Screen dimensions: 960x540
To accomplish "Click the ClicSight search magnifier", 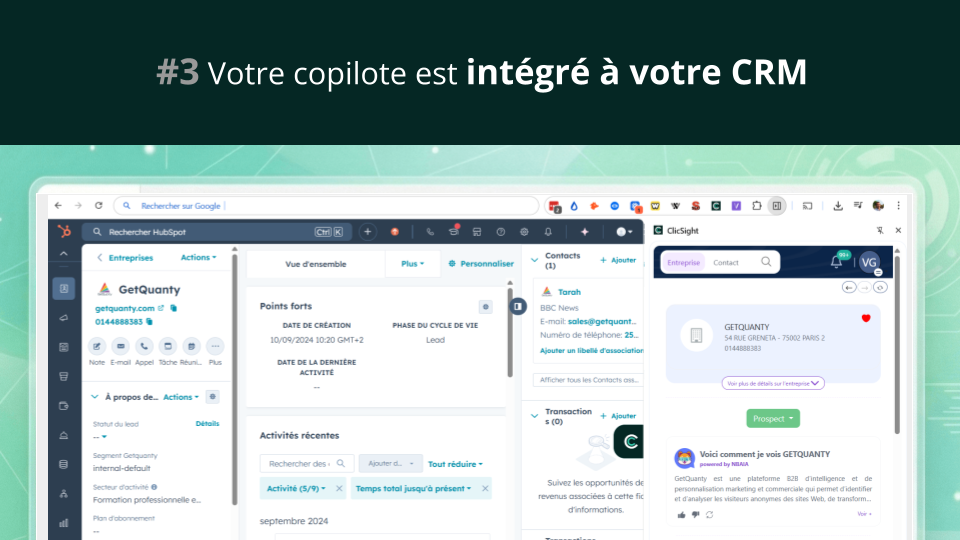I will [x=766, y=262].
